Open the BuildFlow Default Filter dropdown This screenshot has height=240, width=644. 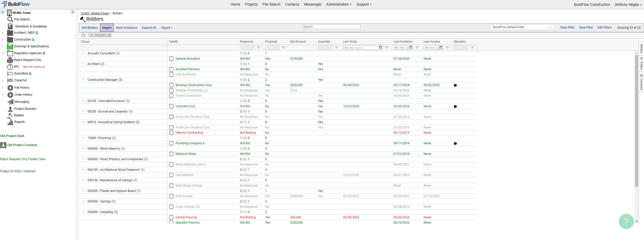[522, 27]
